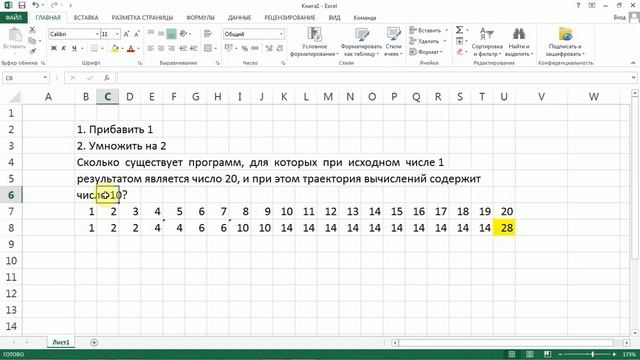
Task: Toggle bold Ж formatting
Action: coord(53,49)
